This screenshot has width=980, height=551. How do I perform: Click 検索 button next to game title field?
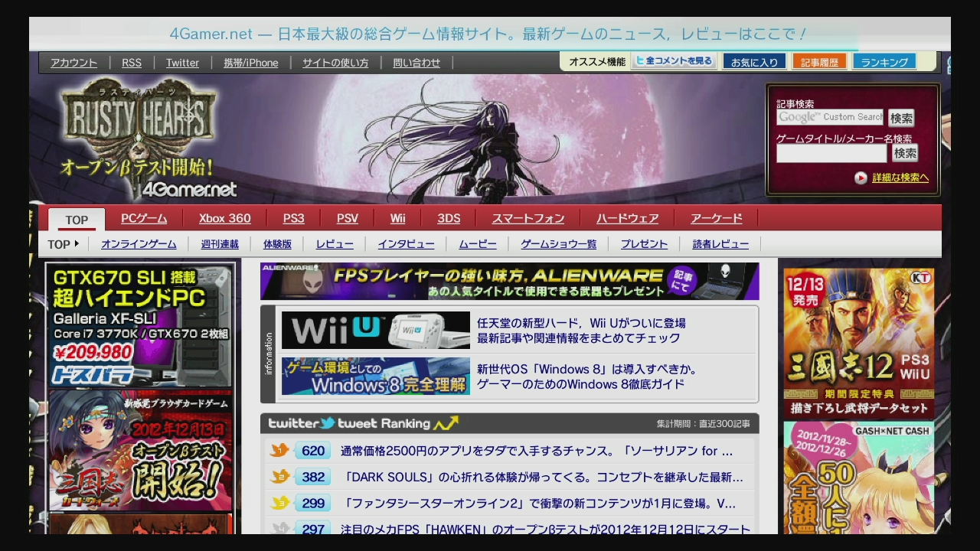click(x=905, y=153)
